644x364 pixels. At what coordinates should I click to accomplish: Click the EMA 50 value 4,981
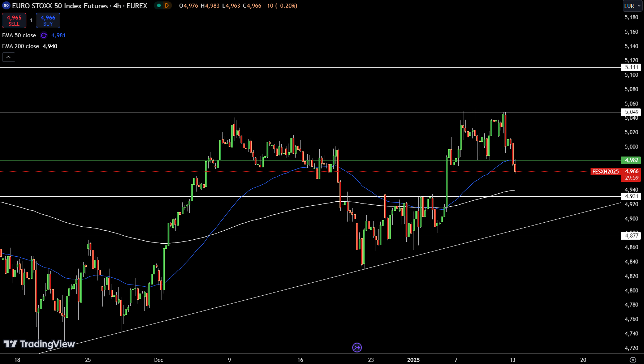pos(59,35)
